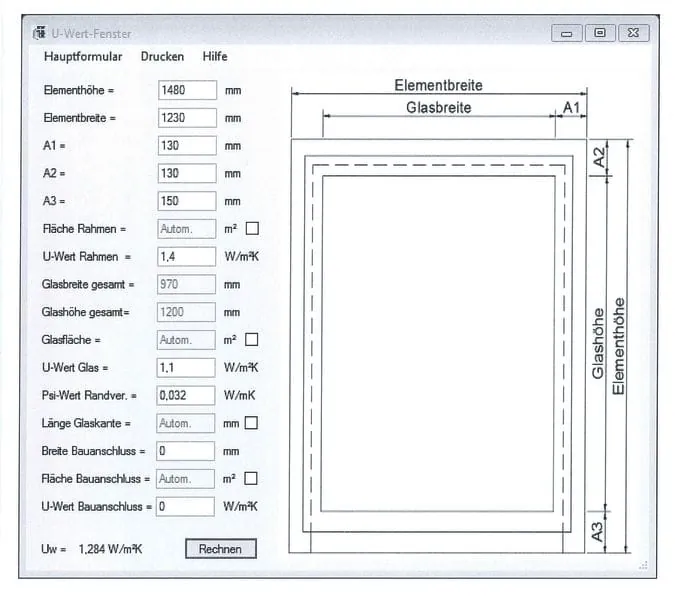Screen dimensions: 675x600
Task: Focus the Breite Bauanschluss field
Action: pyautogui.click(x=185, y=451)
